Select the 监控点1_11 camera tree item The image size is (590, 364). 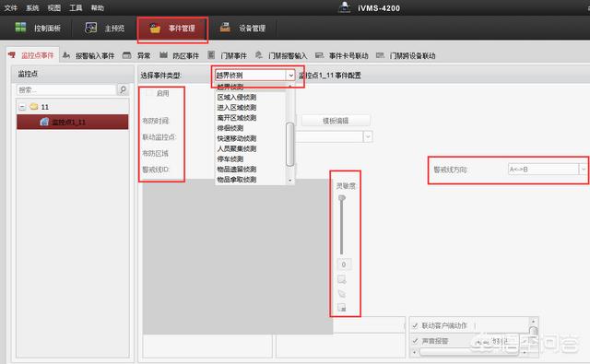(73, 122)
